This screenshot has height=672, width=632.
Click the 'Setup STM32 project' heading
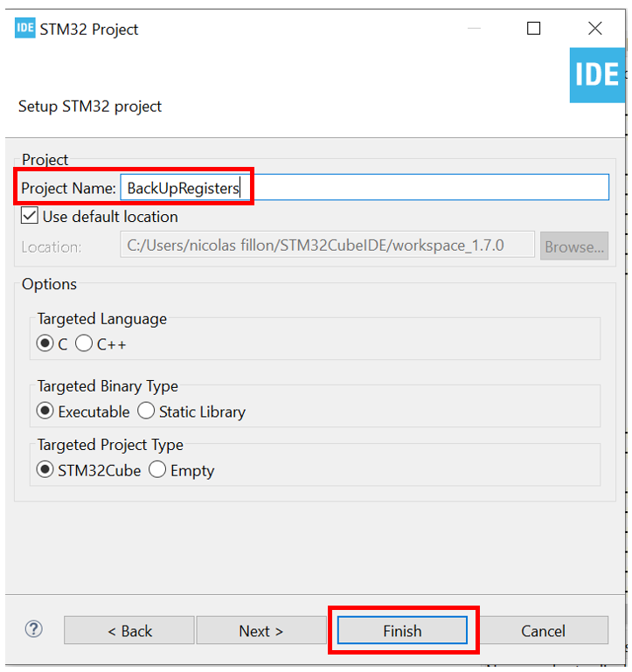click(90, 107)
